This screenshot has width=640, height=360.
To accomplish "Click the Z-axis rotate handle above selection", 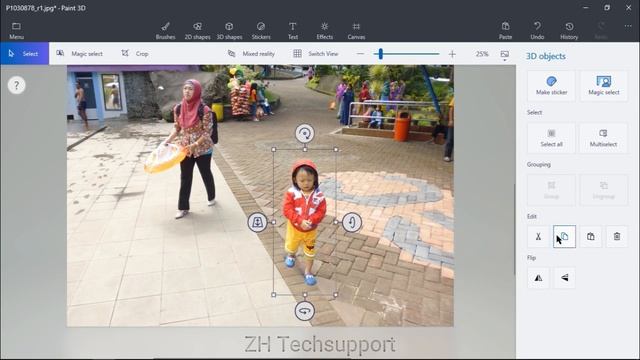I will tap(304, 133).
